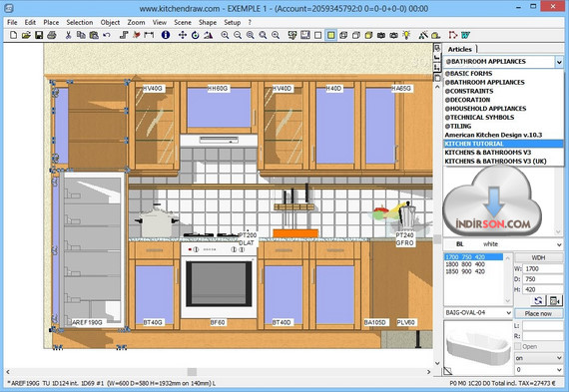This screenshot has height=392, width=569.
Task: Click the D depth input field
Action: pos(543,279)
